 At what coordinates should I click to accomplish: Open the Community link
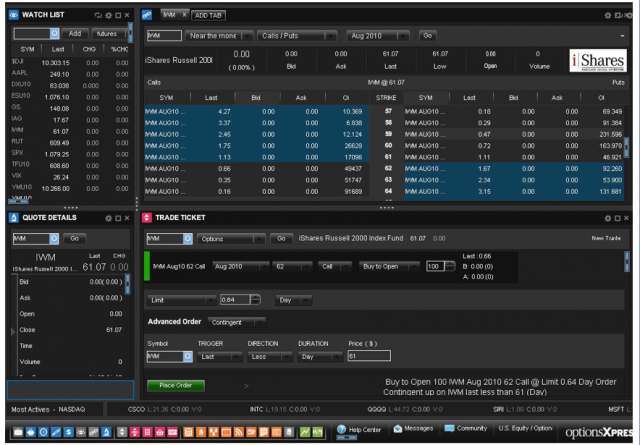(466, 429)
